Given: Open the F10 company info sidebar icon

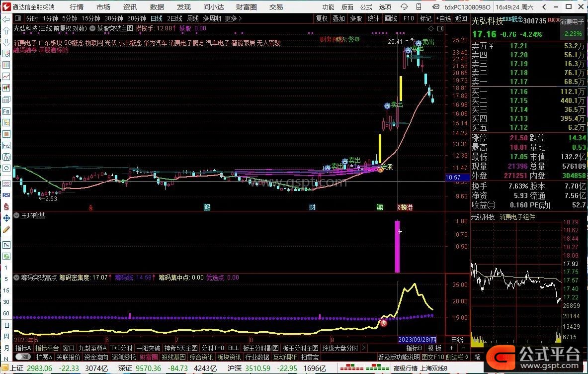Looking at the screenshot, I should pyautogui.click(x=6, y=111).
